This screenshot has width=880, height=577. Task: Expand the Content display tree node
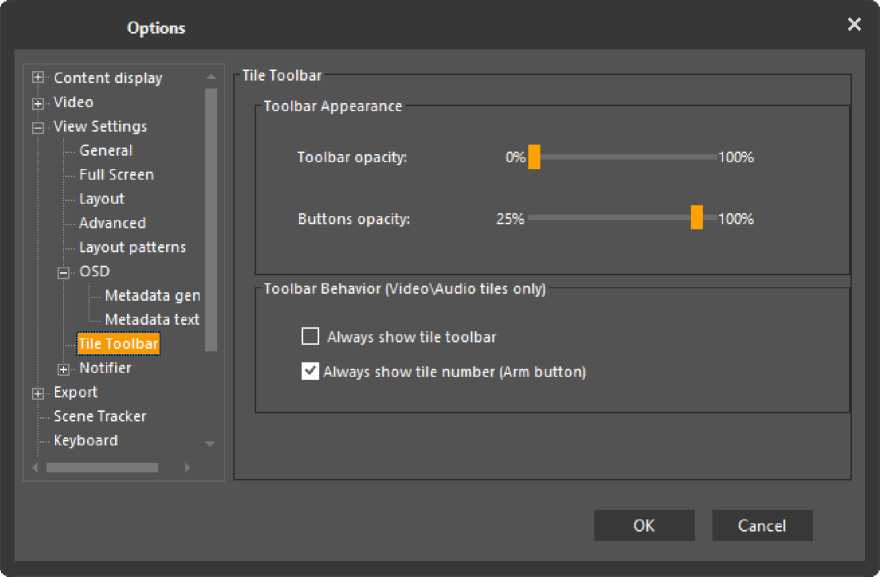tap(38, 78)
